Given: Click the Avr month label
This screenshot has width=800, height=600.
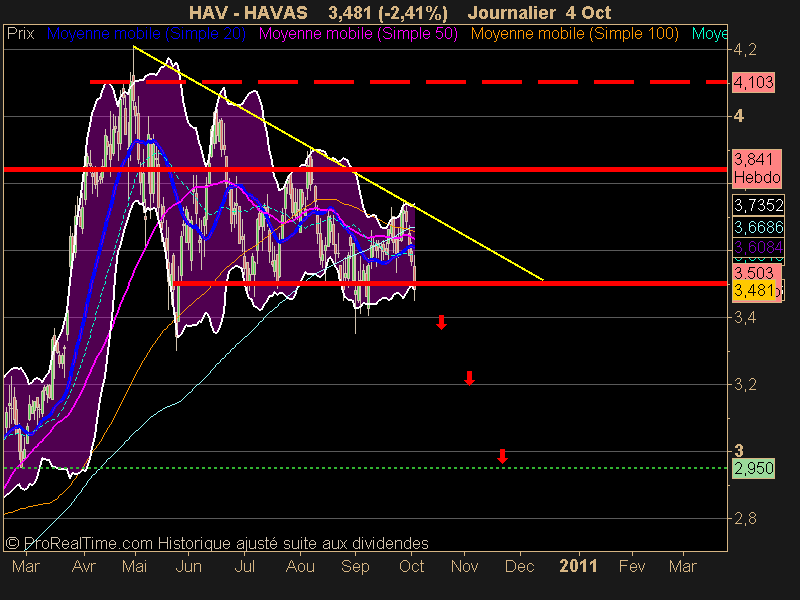Looking at the screenshot, I should 84,566.
